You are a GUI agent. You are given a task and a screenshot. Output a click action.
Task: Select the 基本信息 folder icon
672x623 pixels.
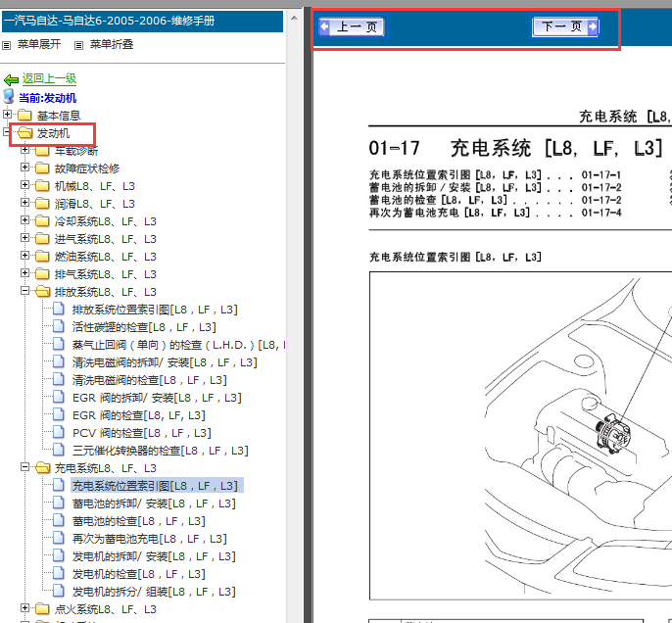point(24,115)
